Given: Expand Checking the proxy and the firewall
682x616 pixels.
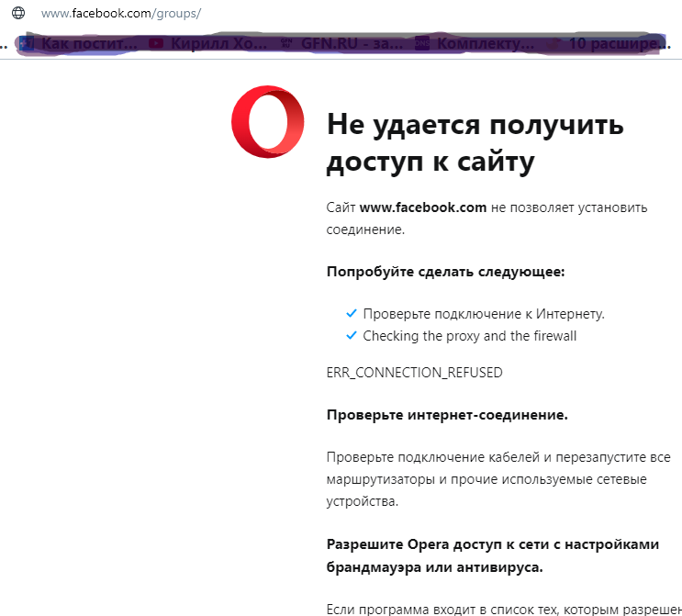Looking at the screenshot, I should tap(469, 336).
